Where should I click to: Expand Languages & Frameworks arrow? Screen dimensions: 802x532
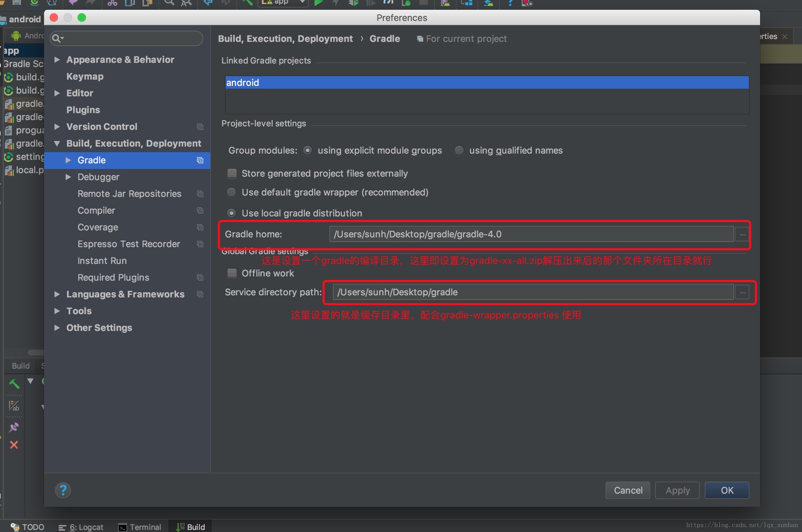(57, 294)
